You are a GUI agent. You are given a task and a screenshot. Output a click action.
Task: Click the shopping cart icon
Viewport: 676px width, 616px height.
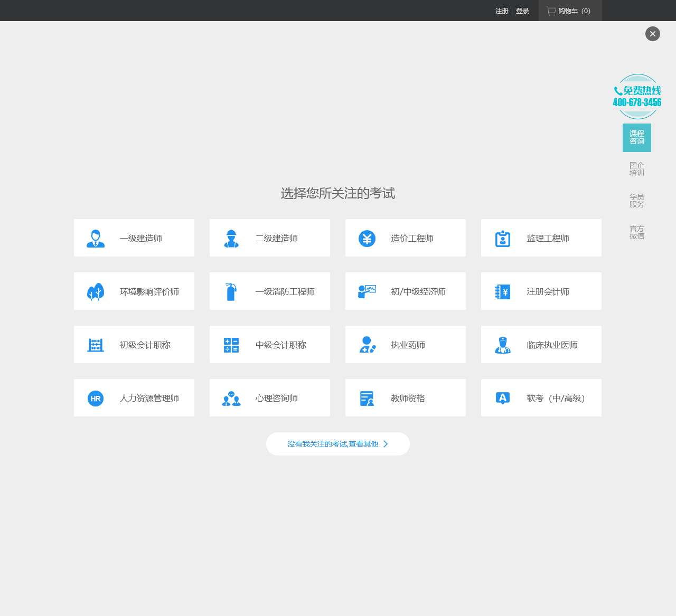(x=551, y=11)
